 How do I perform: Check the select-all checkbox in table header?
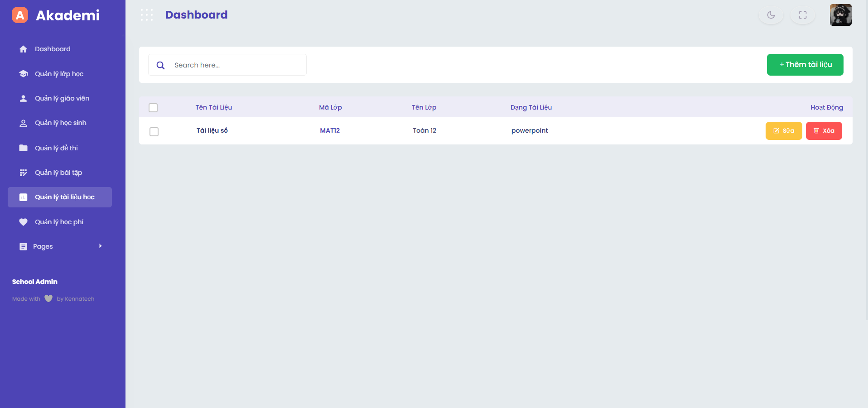point(153,108)
